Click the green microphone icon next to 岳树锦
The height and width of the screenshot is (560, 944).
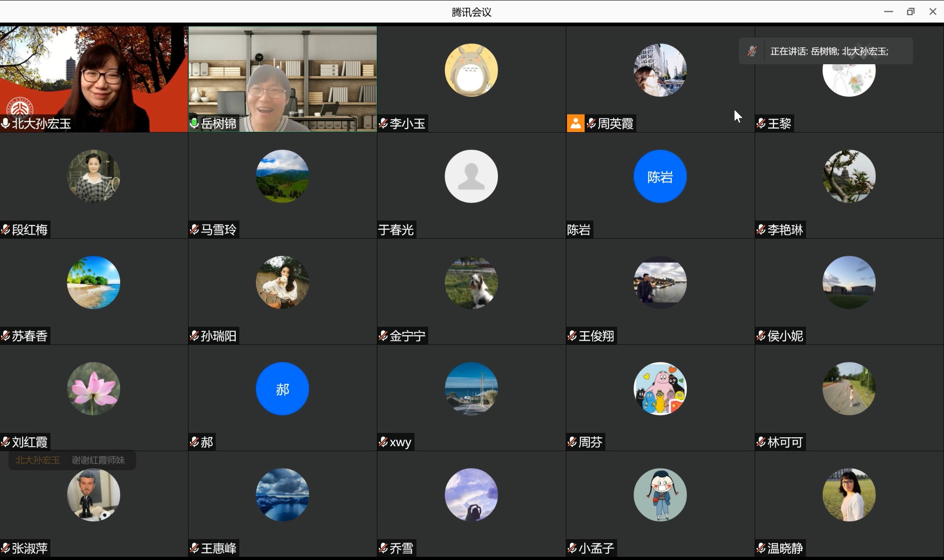pyautogui.click(x=194, y=124)
